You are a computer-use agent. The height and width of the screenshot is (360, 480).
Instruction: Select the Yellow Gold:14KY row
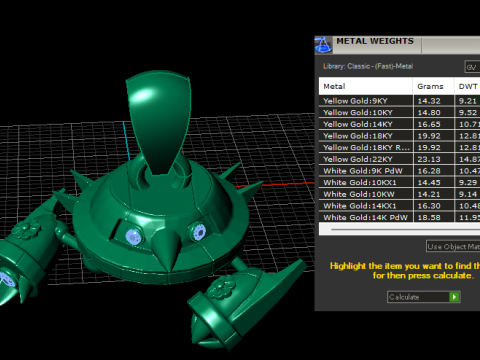pos(399,124)
